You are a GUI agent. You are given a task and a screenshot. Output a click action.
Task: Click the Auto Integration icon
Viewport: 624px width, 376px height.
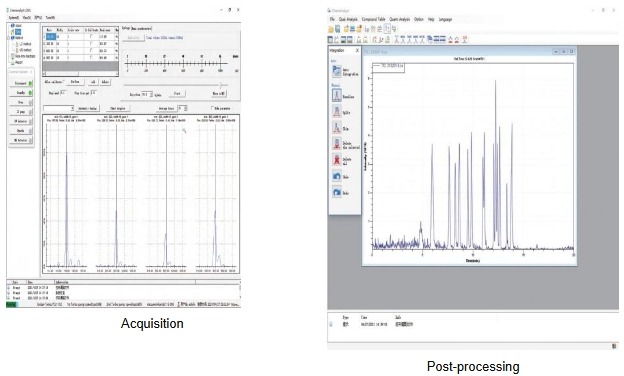(x=337, y=71)
